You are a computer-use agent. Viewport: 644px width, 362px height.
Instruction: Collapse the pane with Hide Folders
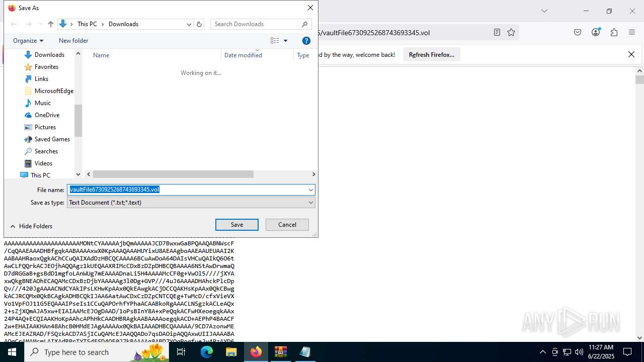(31, 226)
